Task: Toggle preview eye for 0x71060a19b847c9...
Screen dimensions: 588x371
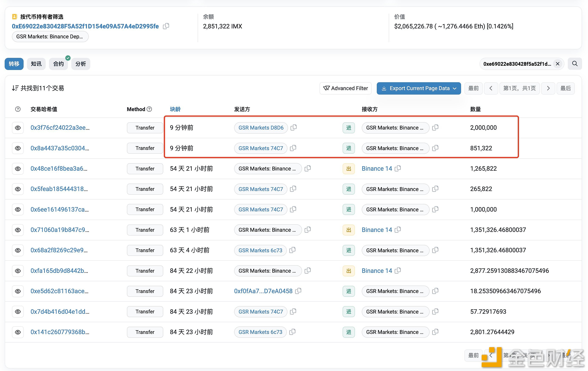Action: pyautogui.click(x=18, y=230)
